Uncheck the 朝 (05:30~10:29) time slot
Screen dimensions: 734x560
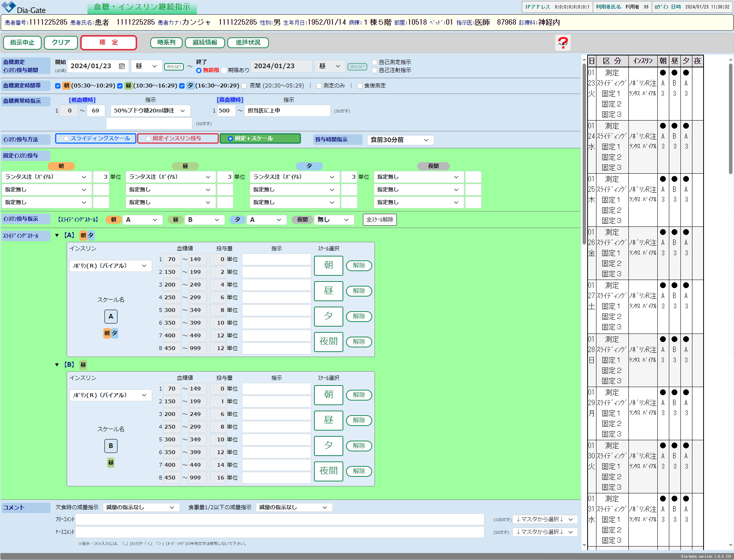point(58,86)
